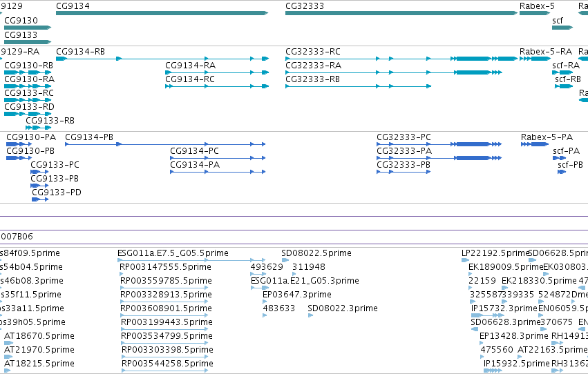Select ESG011a.E21_G05.3prime EST
The image size is (588, 374).
[x=260, y=288]
